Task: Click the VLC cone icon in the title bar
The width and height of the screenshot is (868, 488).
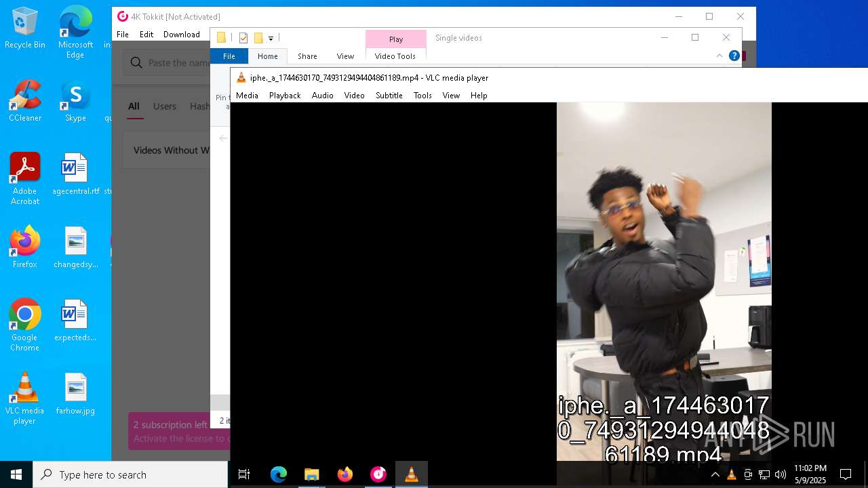Action: [x=241, y=78]
